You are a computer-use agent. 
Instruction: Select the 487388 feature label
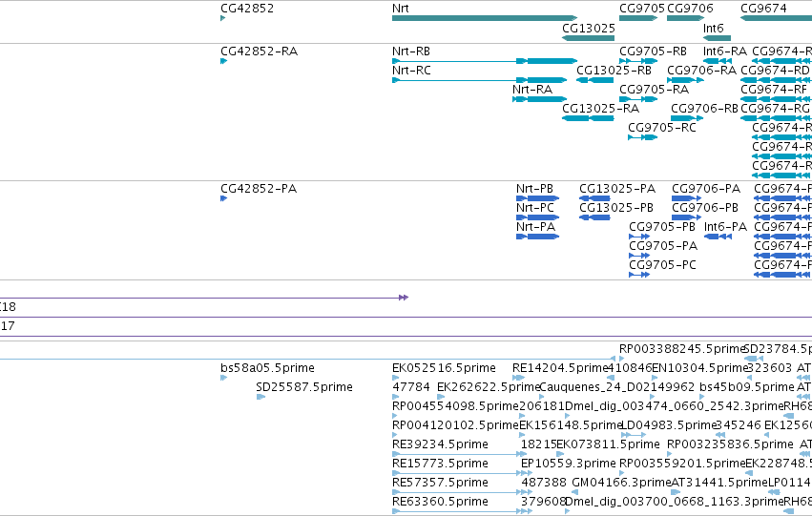(544, 484)
